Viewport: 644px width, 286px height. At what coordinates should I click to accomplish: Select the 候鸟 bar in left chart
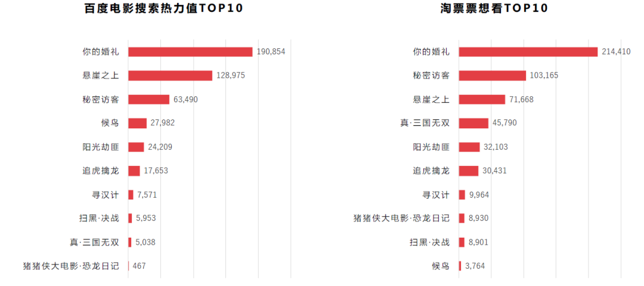[x=137, y=124]
